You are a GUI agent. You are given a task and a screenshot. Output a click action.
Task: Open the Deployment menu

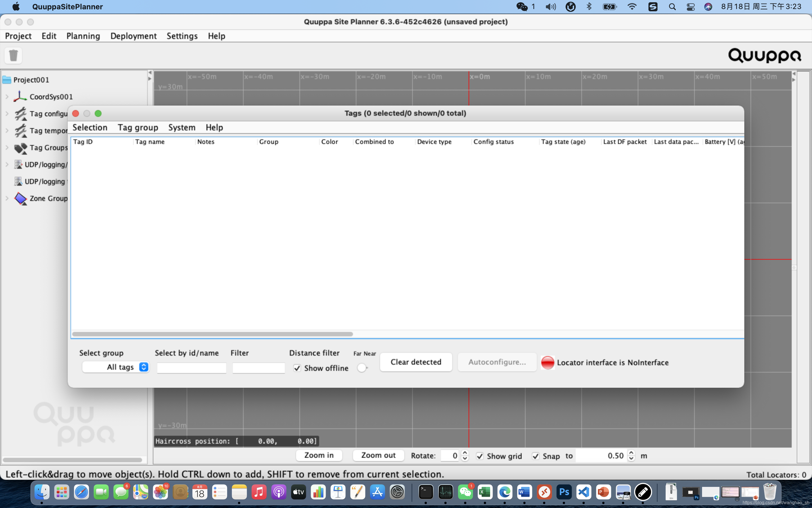(x=134, y=36)
